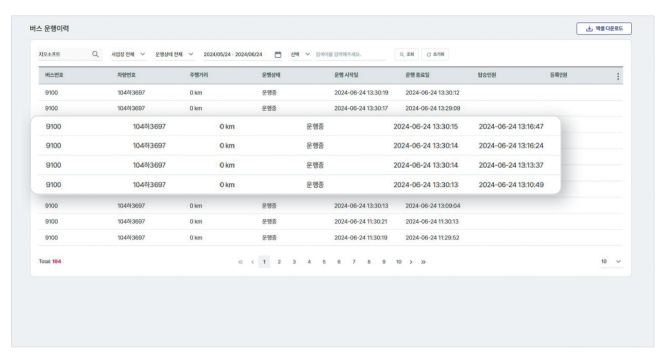This screenshot has width=667, height=360.
Task: Select page 4 in pagination
Action: (x=309, y=262)
